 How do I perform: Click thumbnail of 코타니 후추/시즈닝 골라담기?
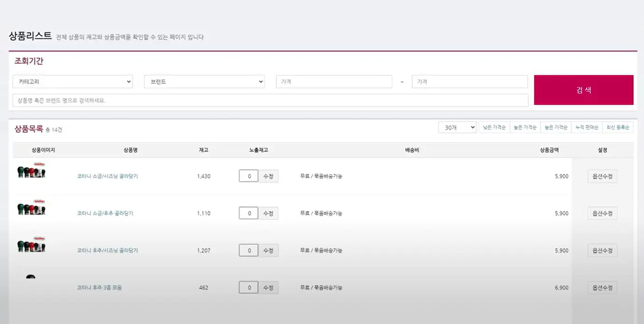tap(31, 245)
